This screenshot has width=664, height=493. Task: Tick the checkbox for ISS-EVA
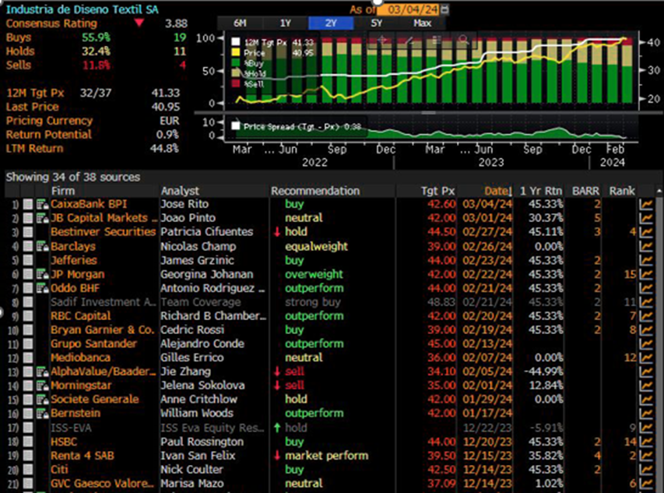tap(28, 428)
